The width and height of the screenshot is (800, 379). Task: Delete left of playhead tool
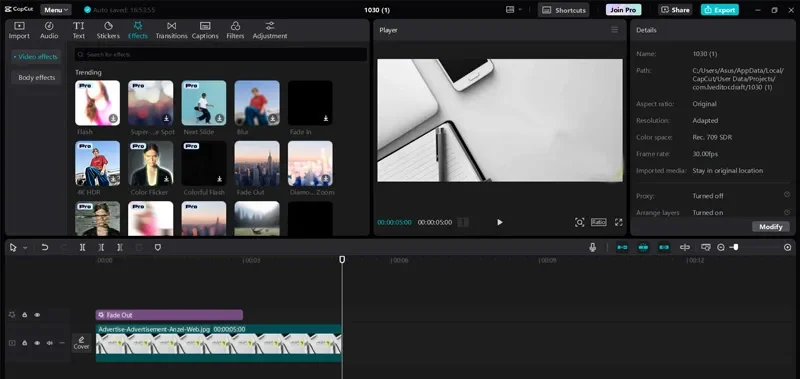pos(101,247)
